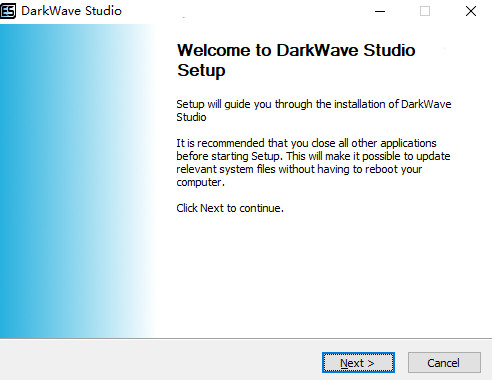Click the empty gray footer left of Next
The image size is (492, 380).
pos(160,360)
